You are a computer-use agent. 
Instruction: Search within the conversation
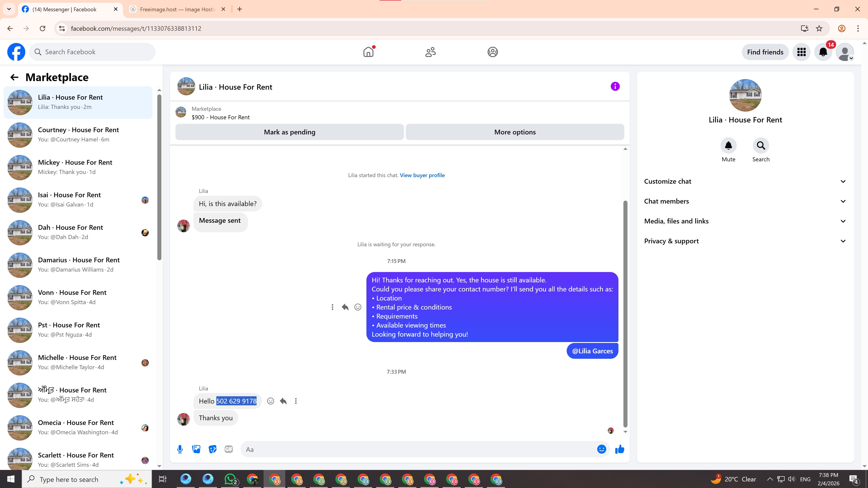(x=760, y=145)
